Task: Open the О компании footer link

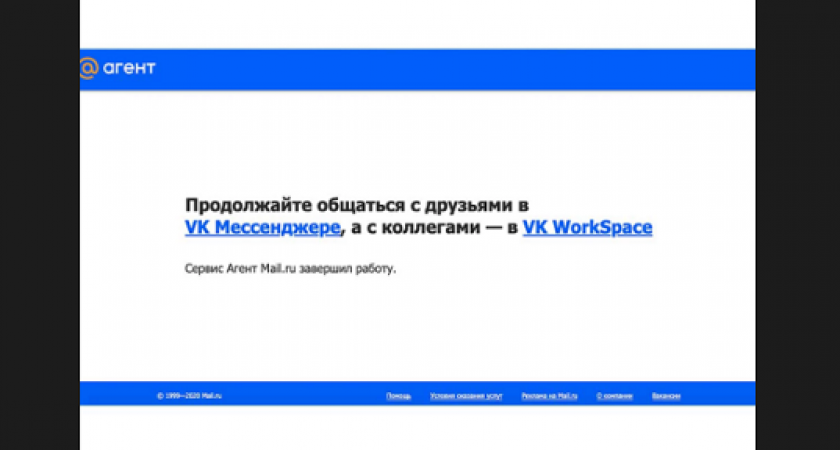Action: tap(614, 396)
